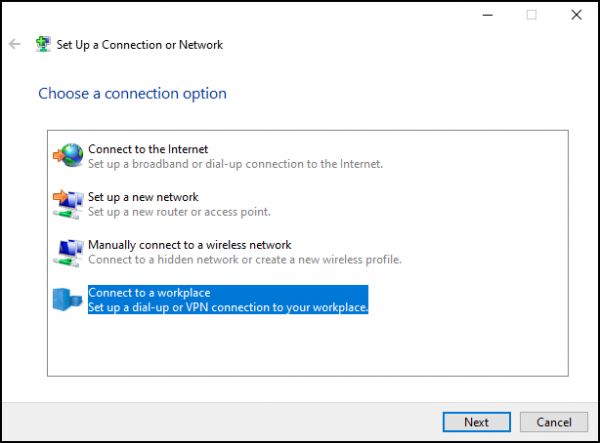Click the Connect to a workplace building icon

pos(67,299)
